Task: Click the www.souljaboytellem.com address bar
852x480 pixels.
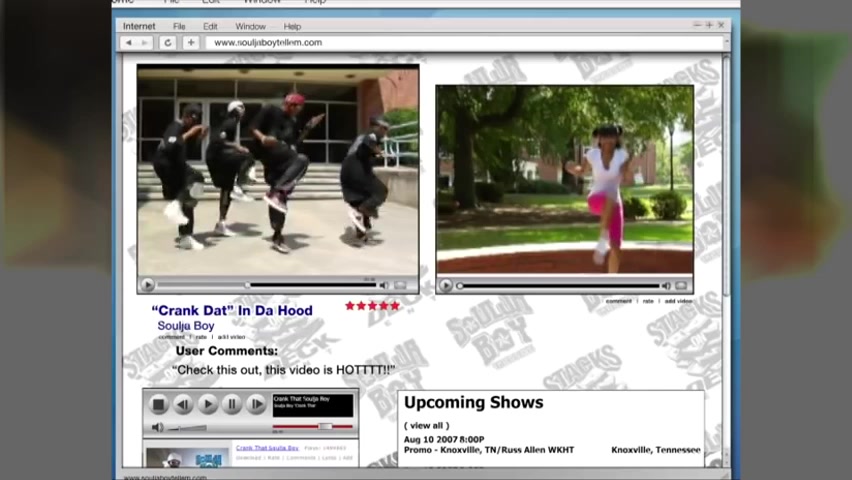Action: tap(465, 42)
